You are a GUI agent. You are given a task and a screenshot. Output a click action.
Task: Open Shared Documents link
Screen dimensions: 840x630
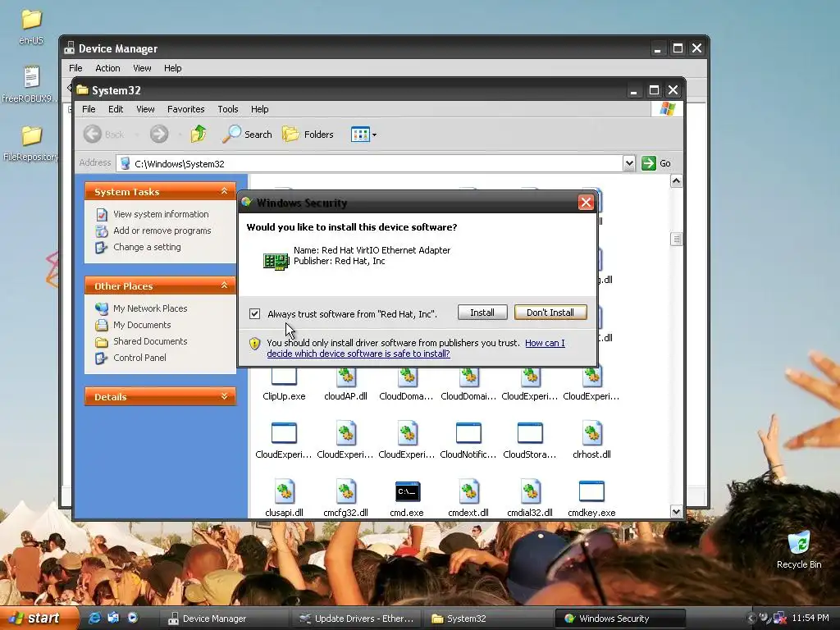point(150,341)
